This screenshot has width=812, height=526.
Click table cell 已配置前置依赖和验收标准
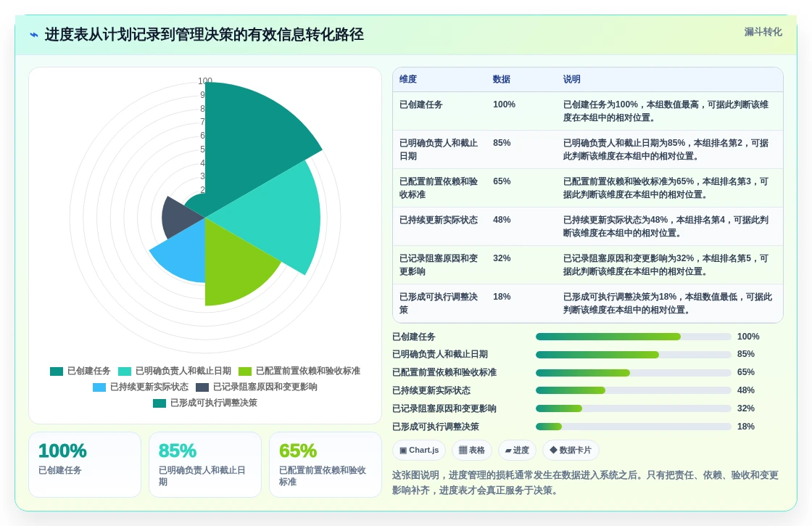click(439, 188)
